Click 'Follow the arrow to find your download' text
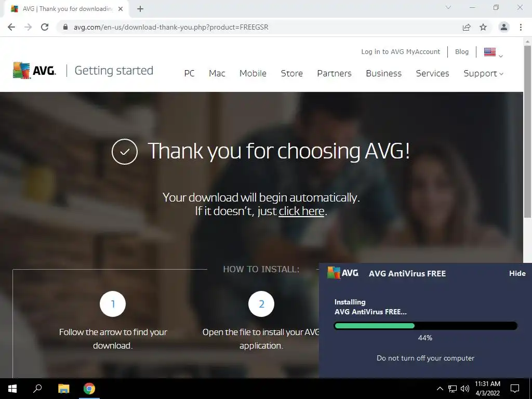The width and height of the screenshot is (532, 399). tap(113, 339)
